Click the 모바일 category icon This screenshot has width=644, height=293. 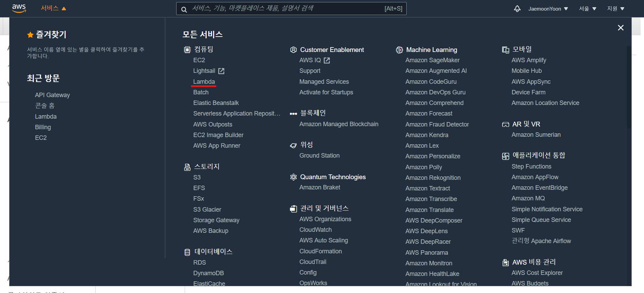pos(505,50)
